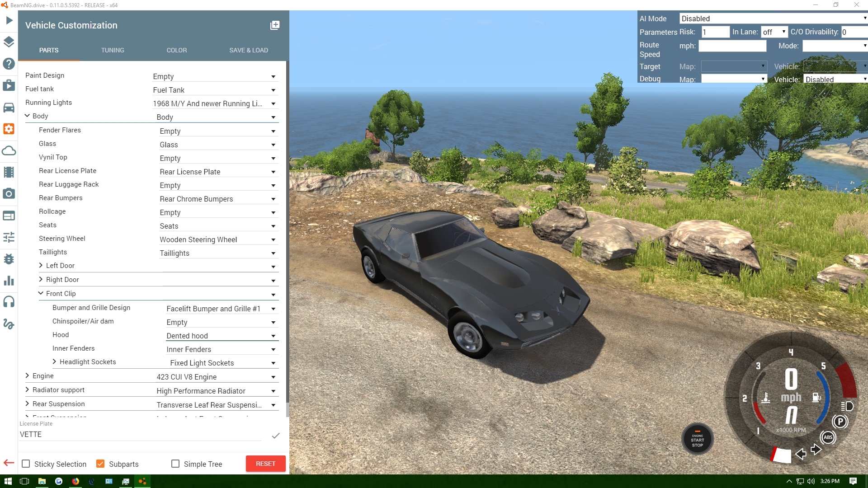Open the help question mark icon
The height and width of the screenshot is (488, 868).
point(9,64)
